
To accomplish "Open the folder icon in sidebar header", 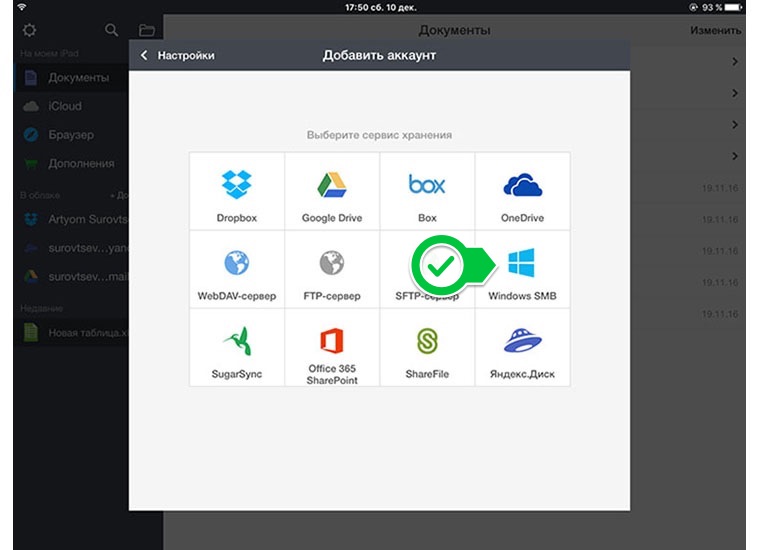I will [x=146, y=30].
